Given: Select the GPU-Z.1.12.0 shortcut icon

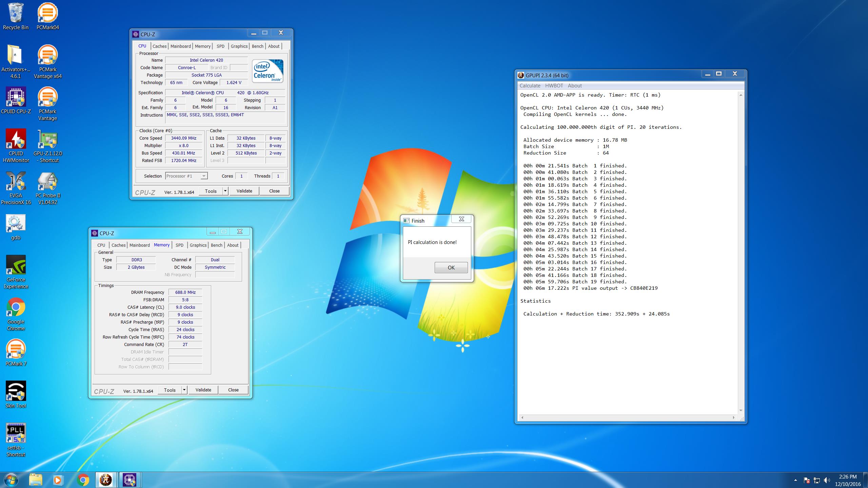Looking at the screenshot, I should pos(47,146).
